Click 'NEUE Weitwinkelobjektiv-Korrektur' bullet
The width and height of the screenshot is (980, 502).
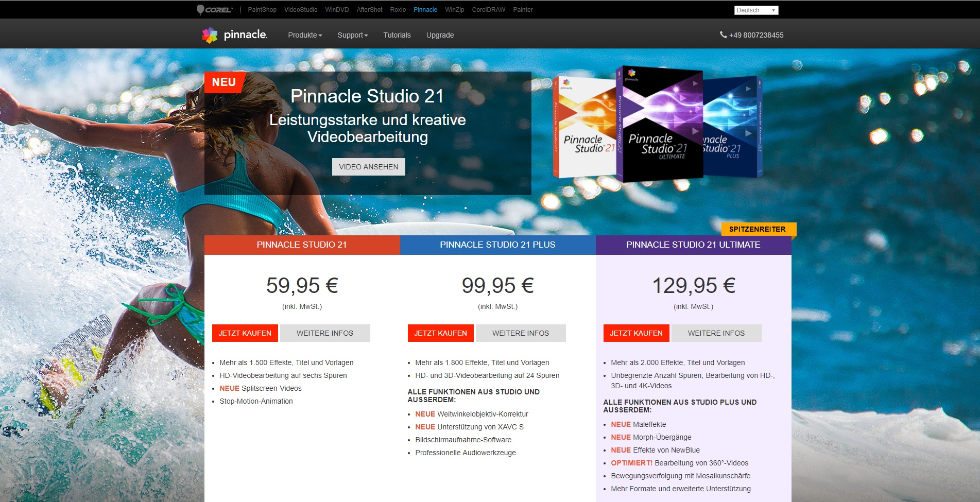472,414
